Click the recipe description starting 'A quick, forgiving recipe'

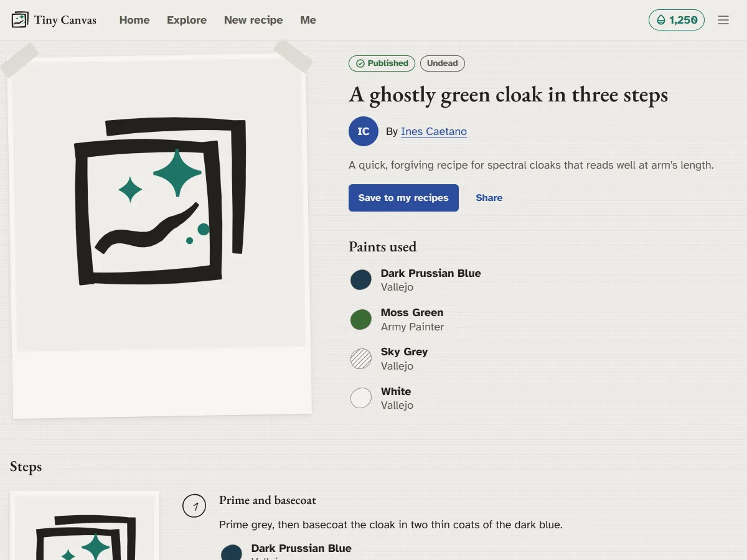[531, 166]
